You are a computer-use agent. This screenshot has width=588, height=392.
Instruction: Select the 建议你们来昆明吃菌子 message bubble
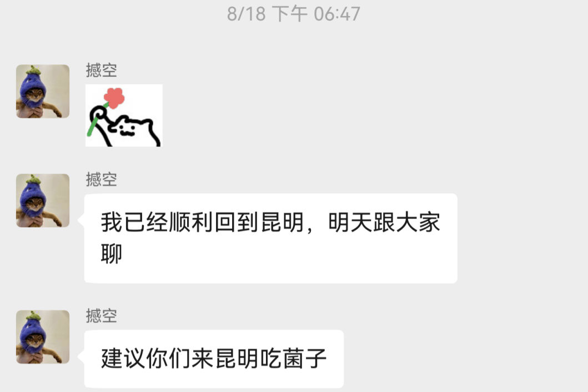214,359
